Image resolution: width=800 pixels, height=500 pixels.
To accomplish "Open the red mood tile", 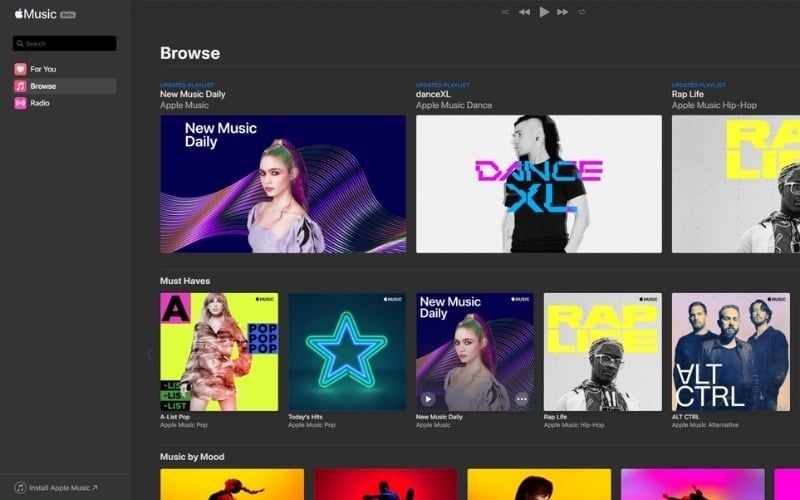I will [386, 484].
